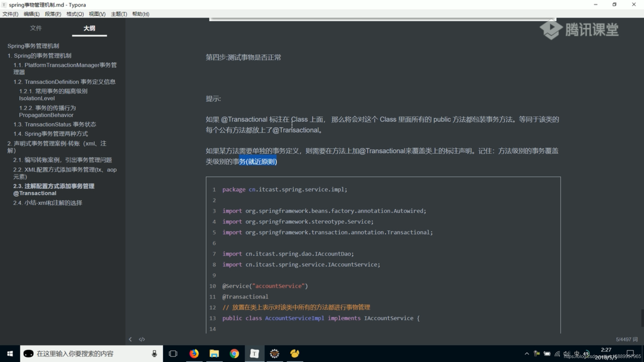This screenshot has height=362, width=644.
Task: Click the safely-remove-hardware tray icon
Action: (536, 354)
